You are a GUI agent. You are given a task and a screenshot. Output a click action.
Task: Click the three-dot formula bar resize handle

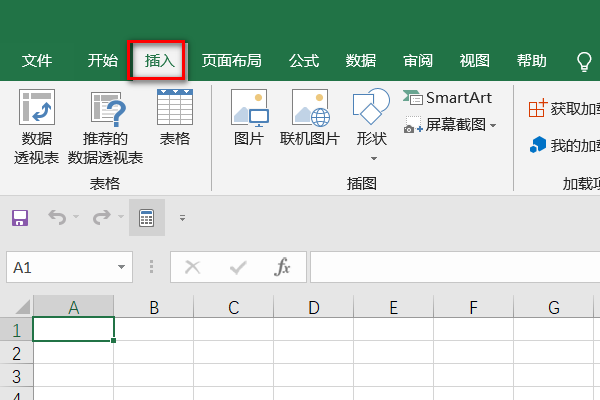(152, 267)
